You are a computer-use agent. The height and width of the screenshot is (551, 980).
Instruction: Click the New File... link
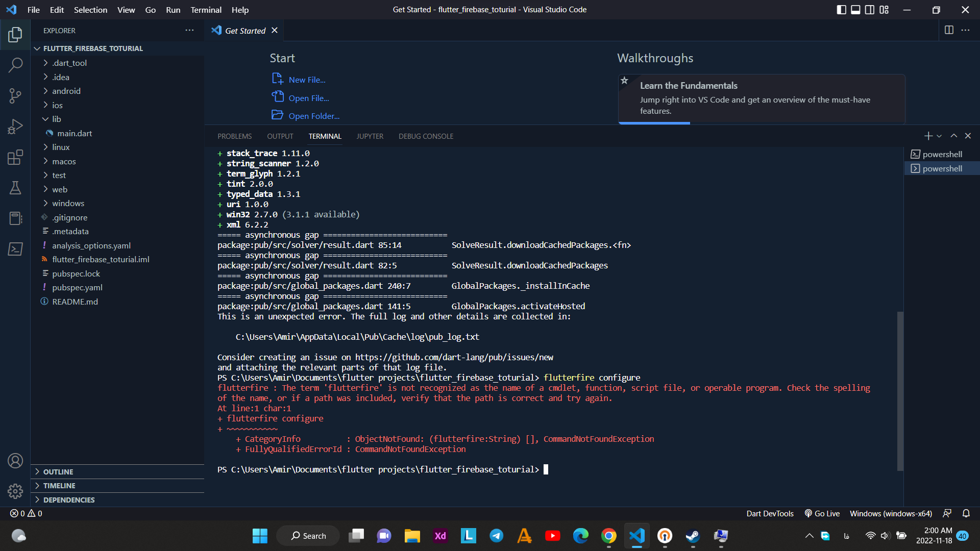[x=299, y=80]
